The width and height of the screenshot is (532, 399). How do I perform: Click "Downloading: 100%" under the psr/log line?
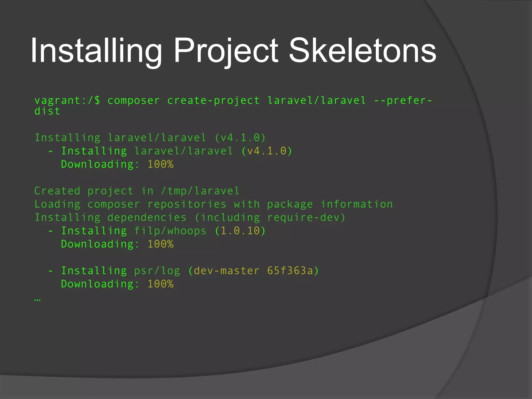coord(117,284)
